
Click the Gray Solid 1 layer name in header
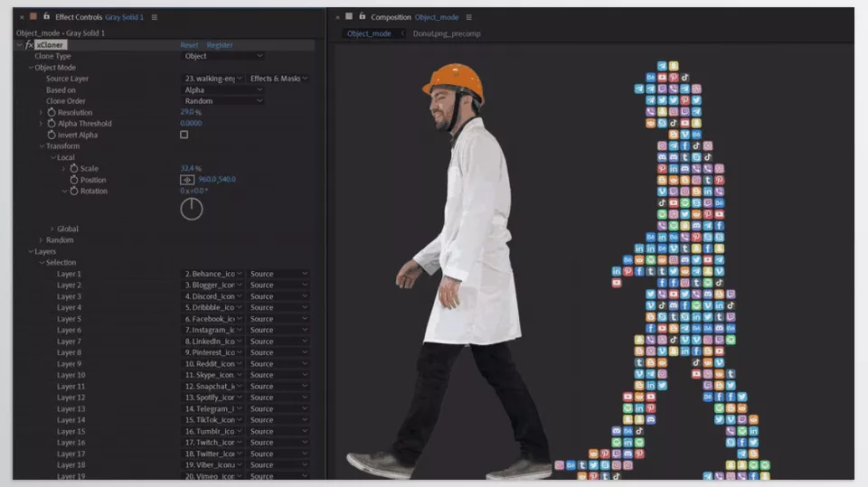click(124, 17)
